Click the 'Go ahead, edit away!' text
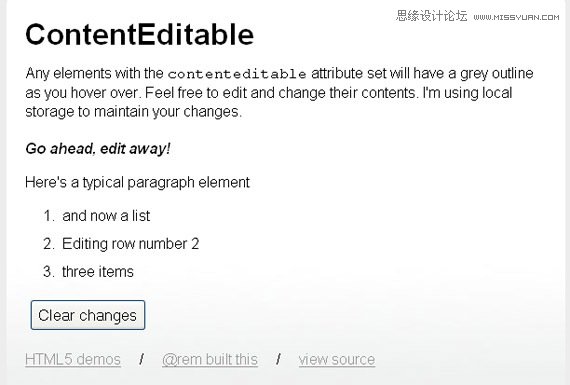 click(x=98, y=149)
